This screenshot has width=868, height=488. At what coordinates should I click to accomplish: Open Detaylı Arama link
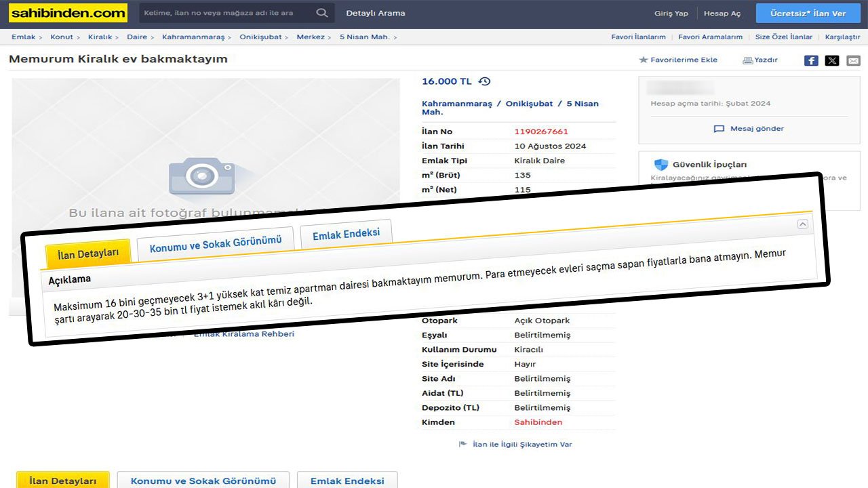[x=375, y=13]
